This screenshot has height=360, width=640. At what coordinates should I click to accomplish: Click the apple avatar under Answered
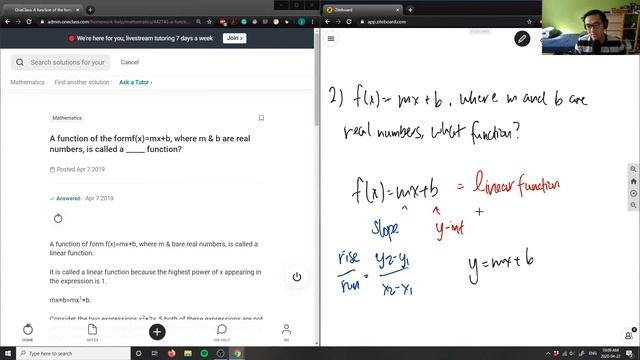[x=58, y=218]
